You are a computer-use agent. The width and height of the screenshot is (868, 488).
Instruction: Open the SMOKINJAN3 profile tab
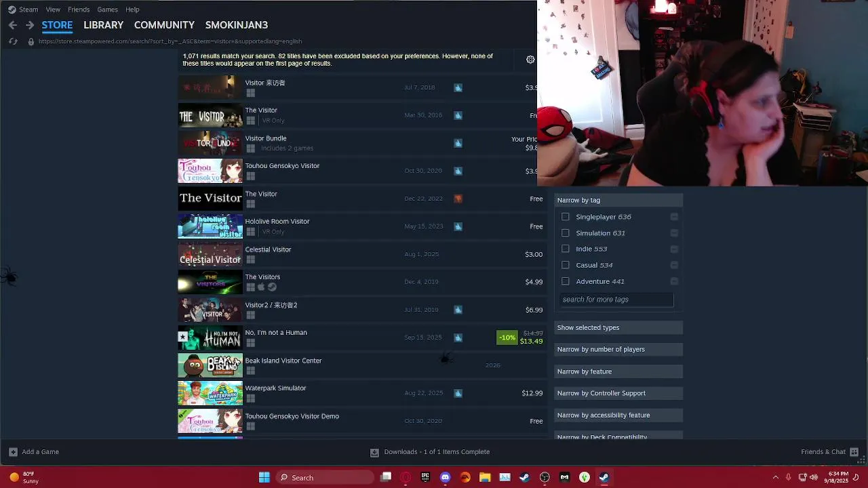[237, 25]
